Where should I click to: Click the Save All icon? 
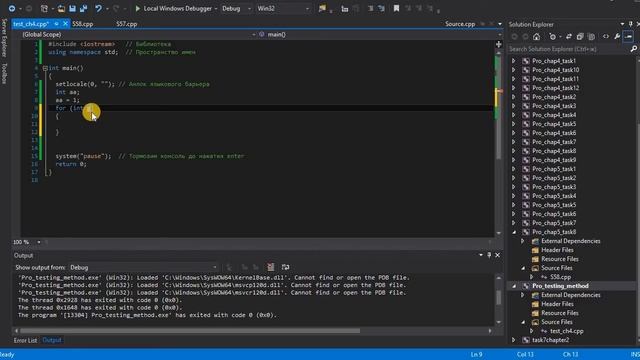coord(84,8)
